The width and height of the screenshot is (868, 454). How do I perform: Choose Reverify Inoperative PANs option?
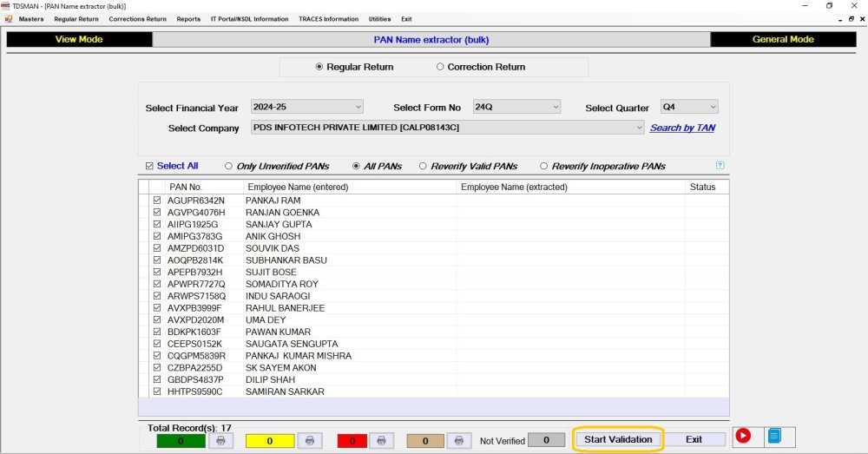click(x=543, y=166)
